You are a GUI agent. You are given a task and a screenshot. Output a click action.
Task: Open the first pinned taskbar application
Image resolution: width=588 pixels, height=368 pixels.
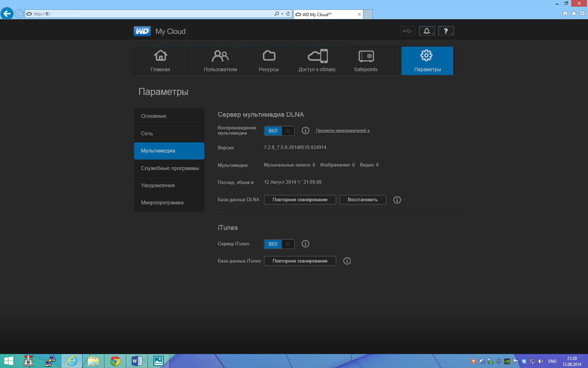coord(28,361)
